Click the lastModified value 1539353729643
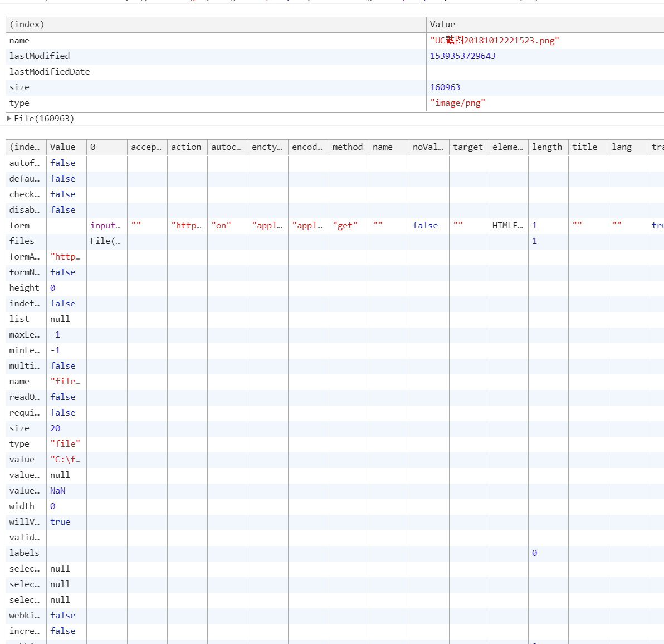The image size is (664, 644). pyautogui.click(x=462, y=56)
